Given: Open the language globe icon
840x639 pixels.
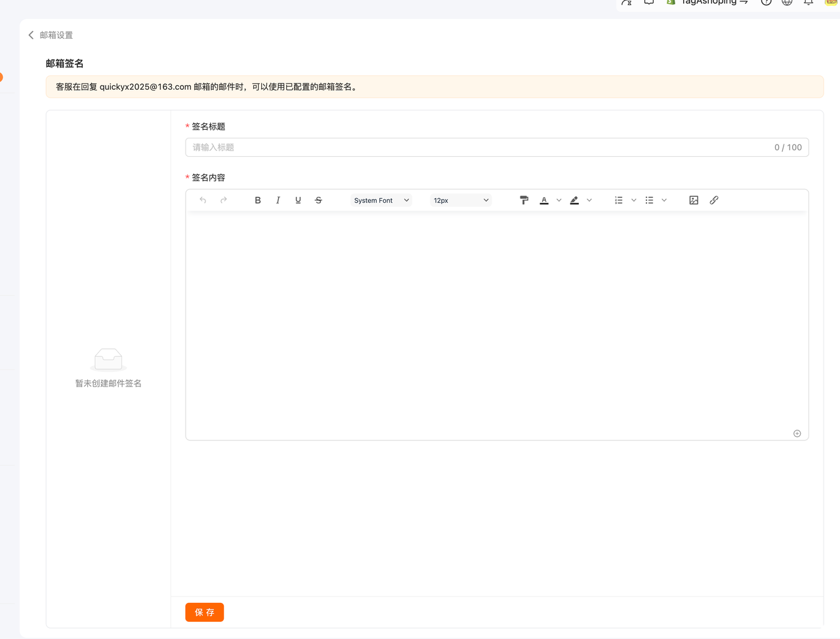Looking at the screenshot, I should (787, 2).
